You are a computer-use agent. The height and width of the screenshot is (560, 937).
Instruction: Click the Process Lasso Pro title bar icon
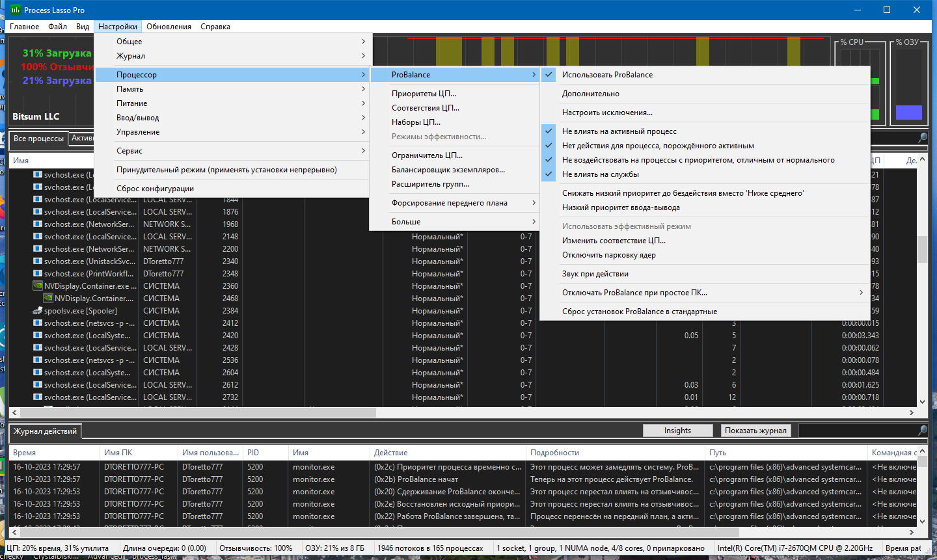click(x=15, y=10)
